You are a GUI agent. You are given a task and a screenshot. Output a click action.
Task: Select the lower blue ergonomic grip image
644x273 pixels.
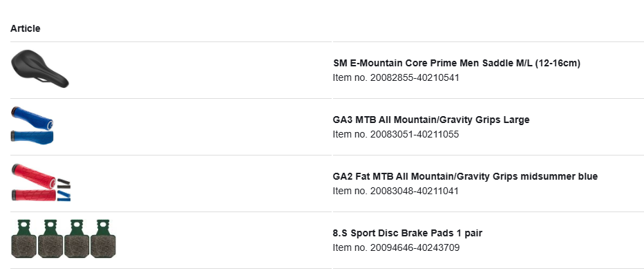click(x=32, y=137)
